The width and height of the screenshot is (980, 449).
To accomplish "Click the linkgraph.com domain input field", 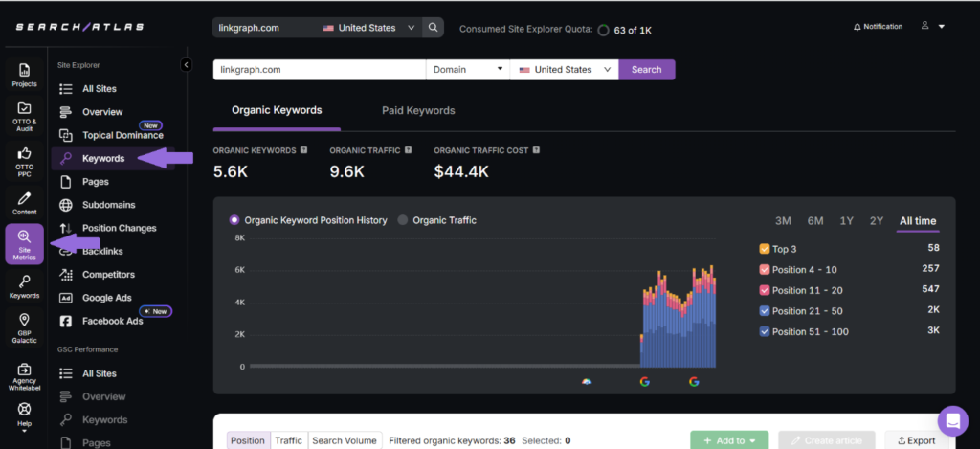I will click(x=320, y=70).
